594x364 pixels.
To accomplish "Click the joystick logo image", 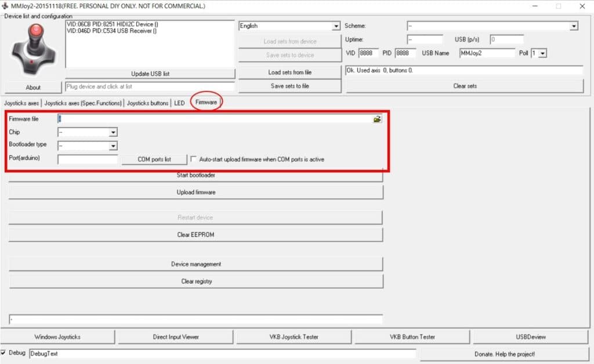I will click(x=34, y=49).
